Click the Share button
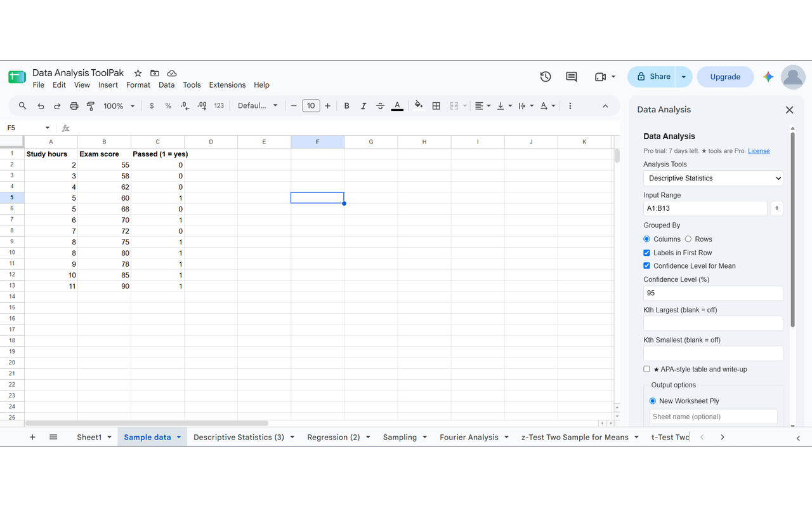The image size is (812, 508). click(x=652, y=77)
